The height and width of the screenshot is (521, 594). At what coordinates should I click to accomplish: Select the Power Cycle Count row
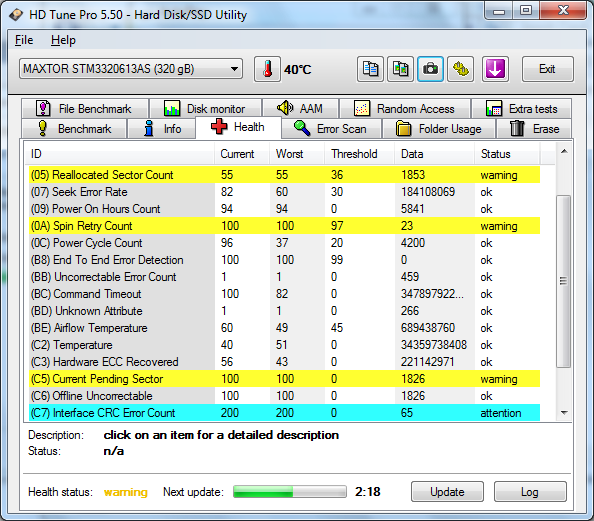tap(284, 243)
